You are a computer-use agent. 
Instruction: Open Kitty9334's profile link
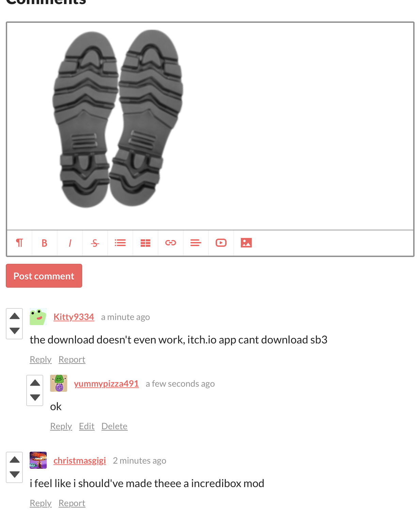(x=74, y=317)
